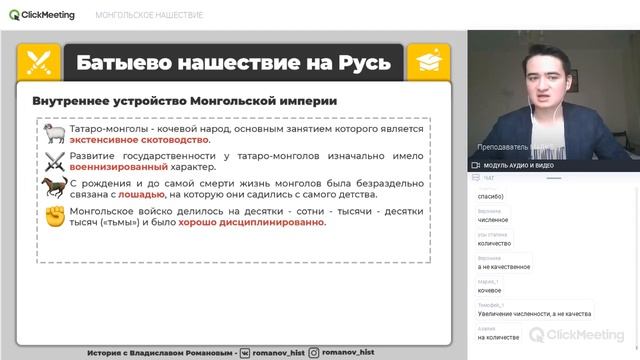Click sender name Тимофей_1 in chat
The height and width of the screenshot is (360, 640).
point(491,305)
